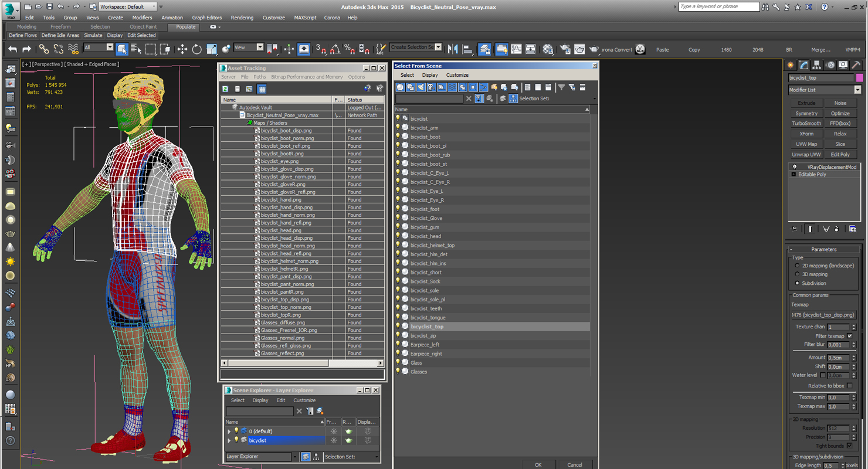
Task: Toggle the 3D Snaps tool
Action: coord(321,49)
